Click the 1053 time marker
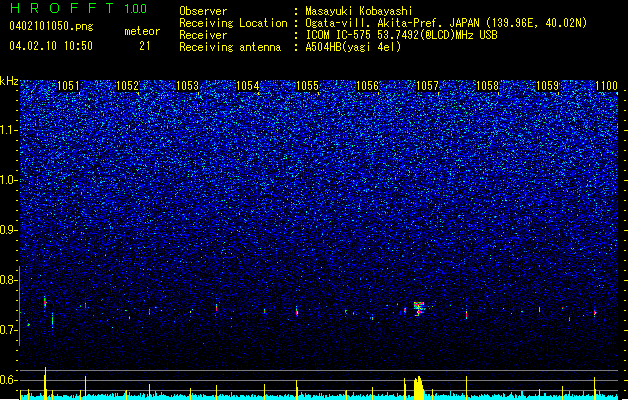 click(x=187, y=85)
